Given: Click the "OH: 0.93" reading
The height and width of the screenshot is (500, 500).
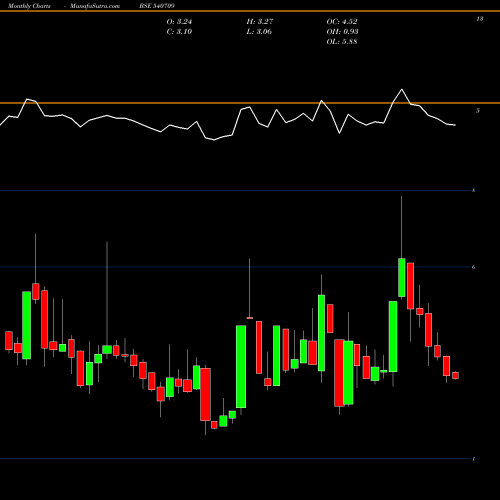Looking at the screenshot, I should pos(342,32).
